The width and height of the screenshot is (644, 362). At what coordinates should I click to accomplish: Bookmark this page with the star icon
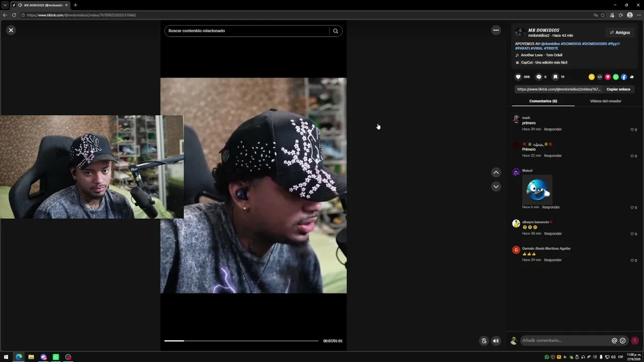603,15
